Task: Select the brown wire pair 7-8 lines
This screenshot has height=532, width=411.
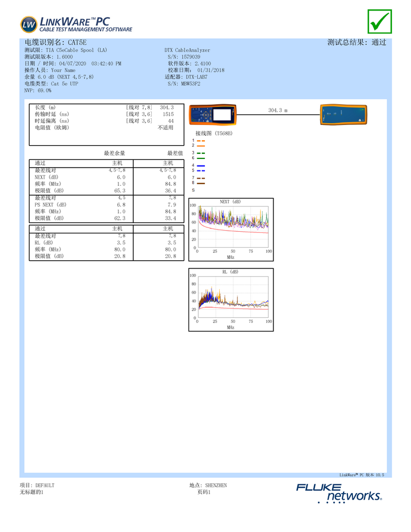Action: tap(201, 181)
